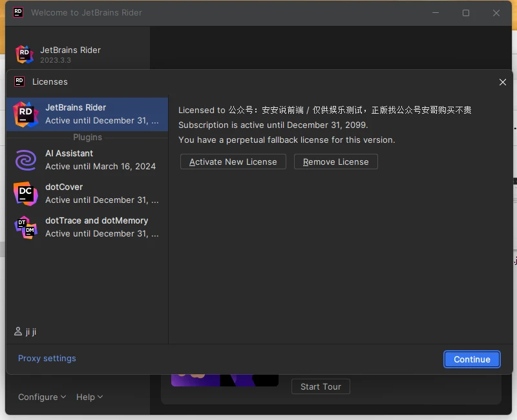This screenshot has width=517, height=420.
Task: Click the Start Tour button
Action: (x=321, y=386)
